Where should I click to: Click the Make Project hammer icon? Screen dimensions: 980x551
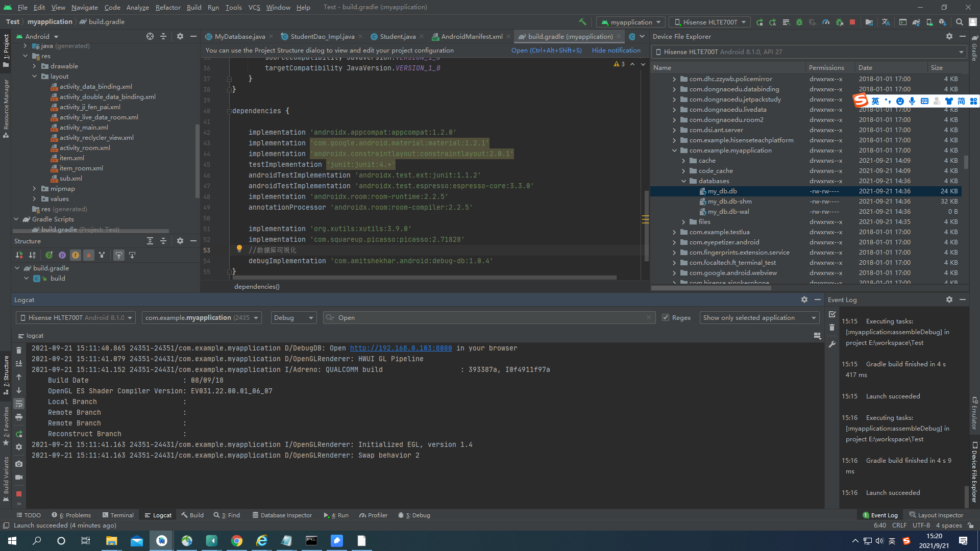[x=582, y=22]
